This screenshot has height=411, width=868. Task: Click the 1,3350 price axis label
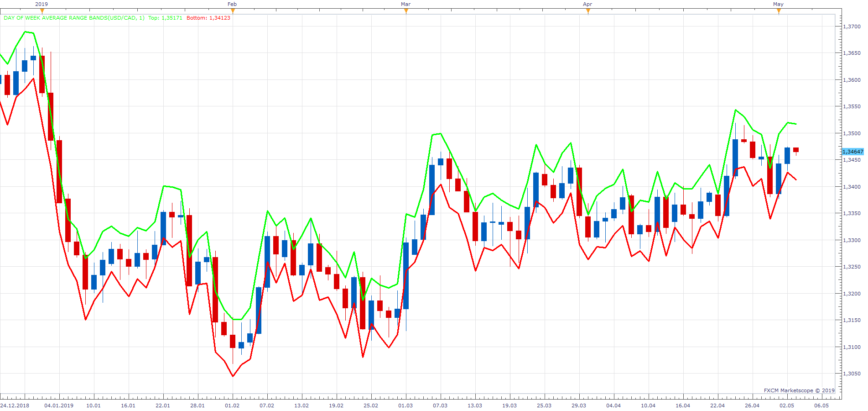852,213
